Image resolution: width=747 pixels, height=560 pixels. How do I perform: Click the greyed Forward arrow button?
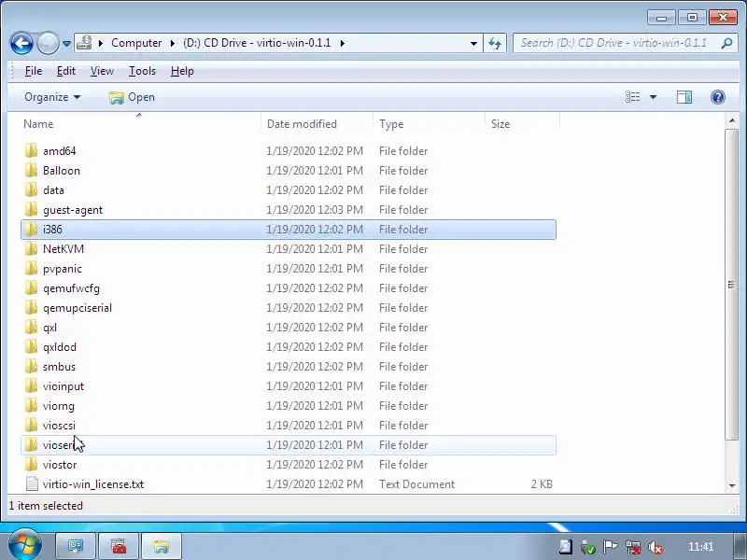tap(48, 43)
